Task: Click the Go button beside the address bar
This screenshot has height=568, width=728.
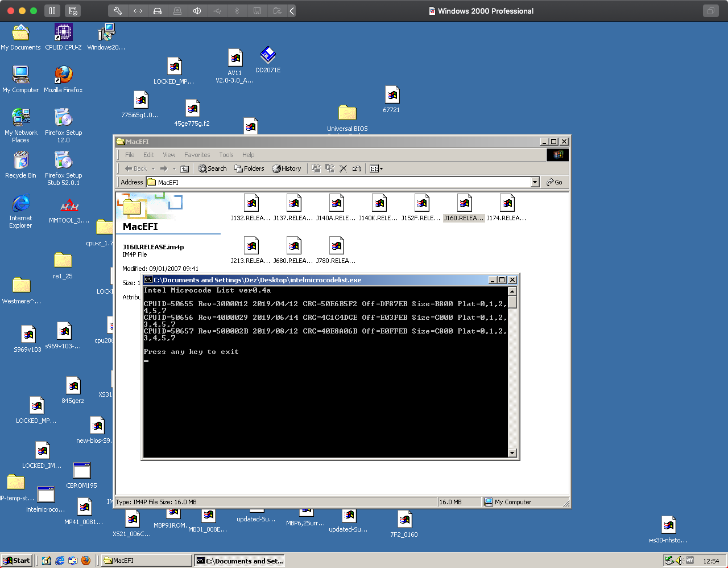Action: pos(555,182)
